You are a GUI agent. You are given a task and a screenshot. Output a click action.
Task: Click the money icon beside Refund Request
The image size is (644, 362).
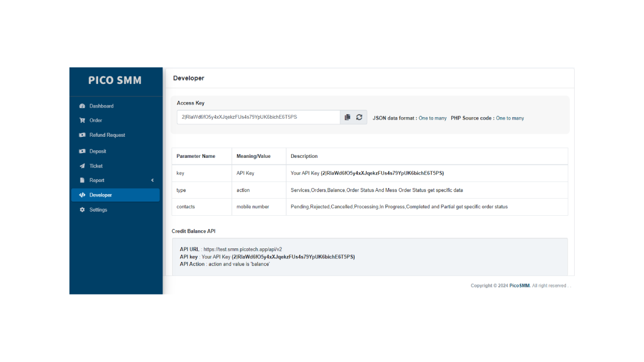tap(82, 135)
